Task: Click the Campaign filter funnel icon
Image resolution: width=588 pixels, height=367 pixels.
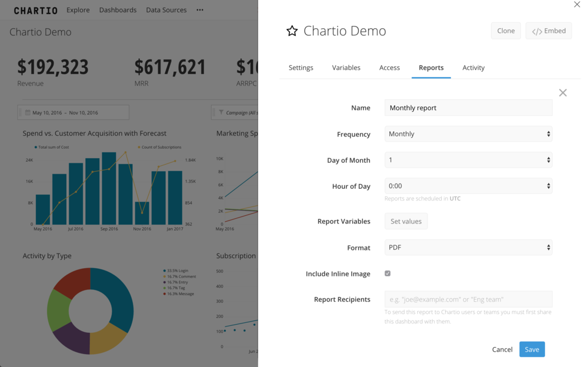Action: tap(221, 112)
